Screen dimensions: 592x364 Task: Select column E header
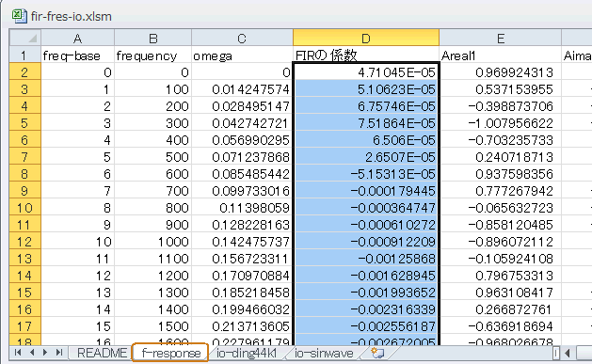(x=501, y=39)
